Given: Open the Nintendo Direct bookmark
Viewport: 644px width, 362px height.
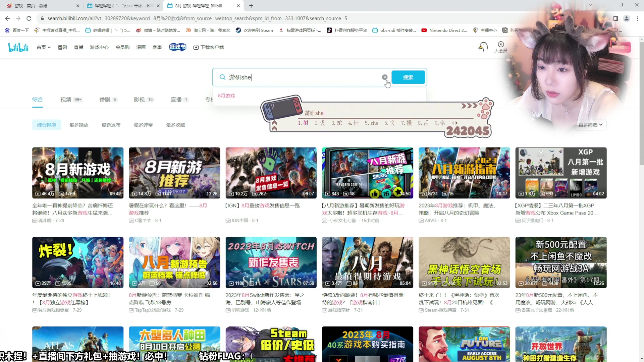Looking at the screenshot, I should 444,30.
